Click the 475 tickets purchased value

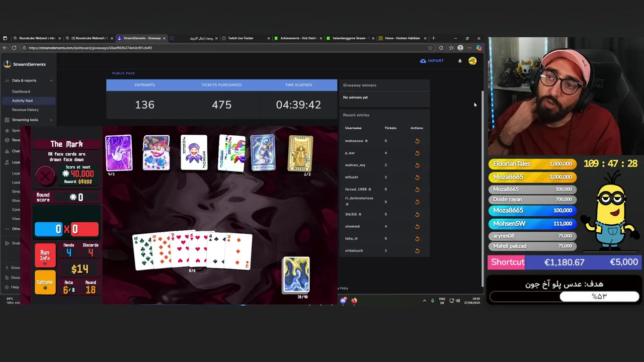point(221,105)
